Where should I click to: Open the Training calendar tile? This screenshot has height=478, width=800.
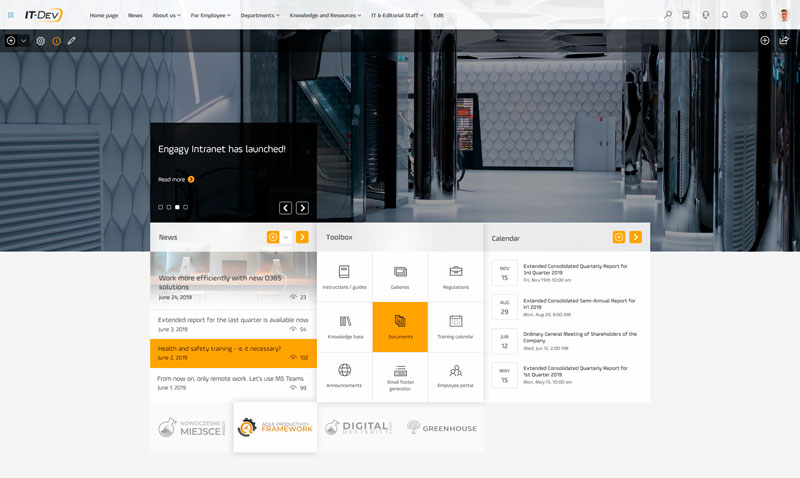tap(455, 326)
